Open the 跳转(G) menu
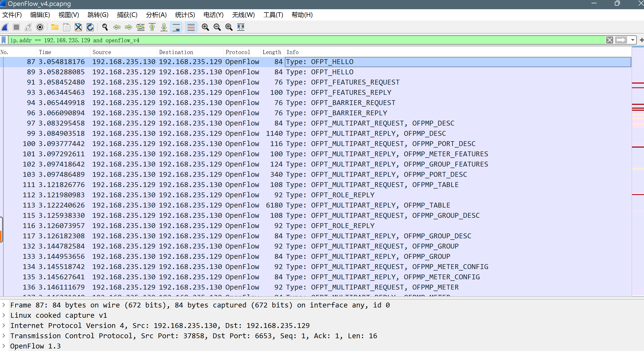The width and height of the screenshot is (644, 360). 98,15
